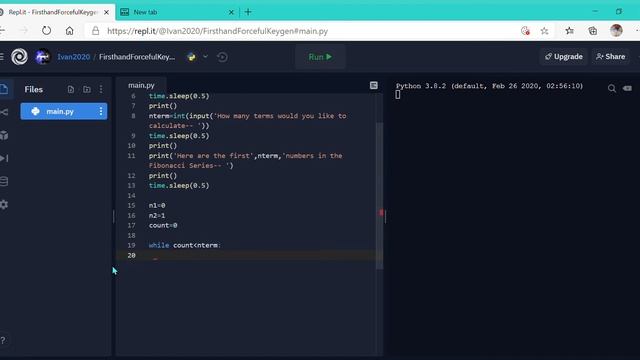Go to the browser home page icon
The image size is (640, 360).
(x=69, y=31)
